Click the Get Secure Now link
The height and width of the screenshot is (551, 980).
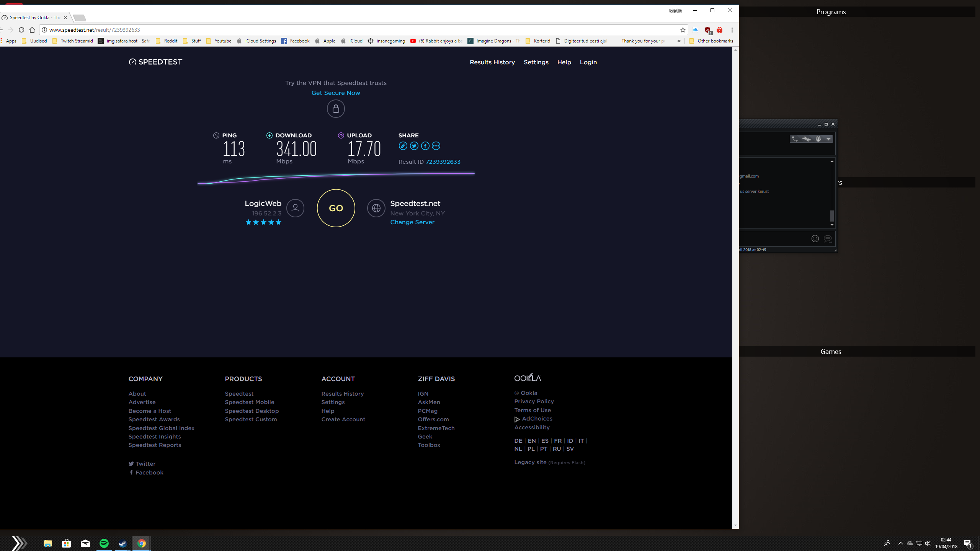pyautogui.click(x=336, y=93)
